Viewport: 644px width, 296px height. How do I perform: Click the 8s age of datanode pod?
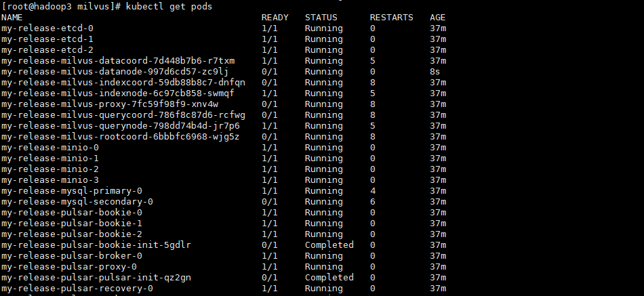pyautogui.click(x=435, y=72)
